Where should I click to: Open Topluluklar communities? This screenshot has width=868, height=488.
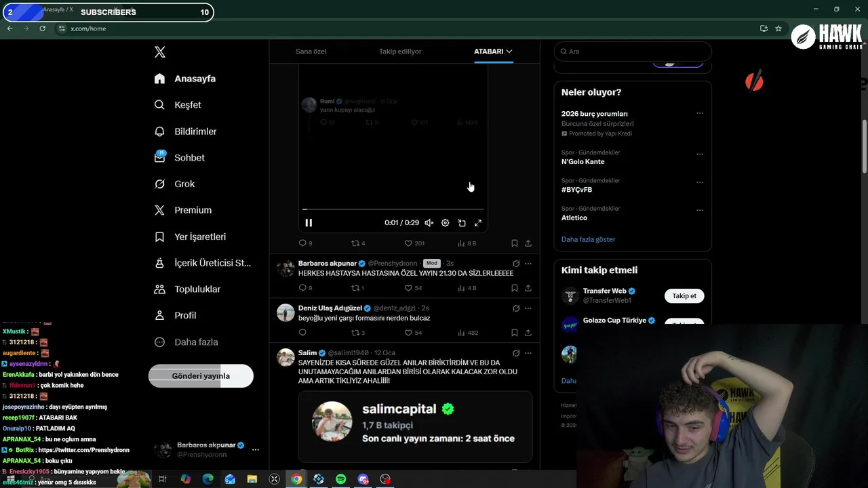pos(187,289)
